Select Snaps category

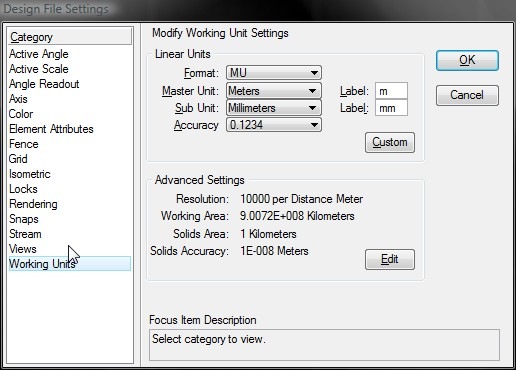24,219
